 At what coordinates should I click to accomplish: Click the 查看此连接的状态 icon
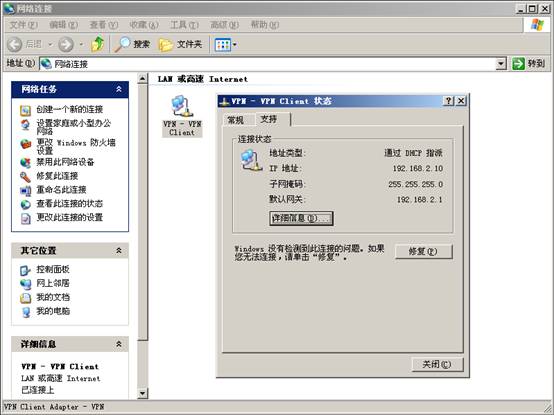25,204
